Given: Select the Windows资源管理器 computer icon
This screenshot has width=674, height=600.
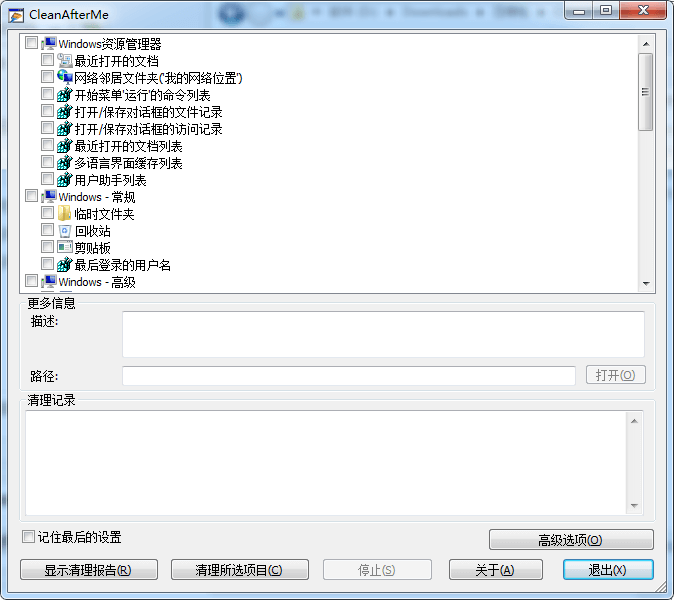Looking at the screenshot, I should coord(49,43).
